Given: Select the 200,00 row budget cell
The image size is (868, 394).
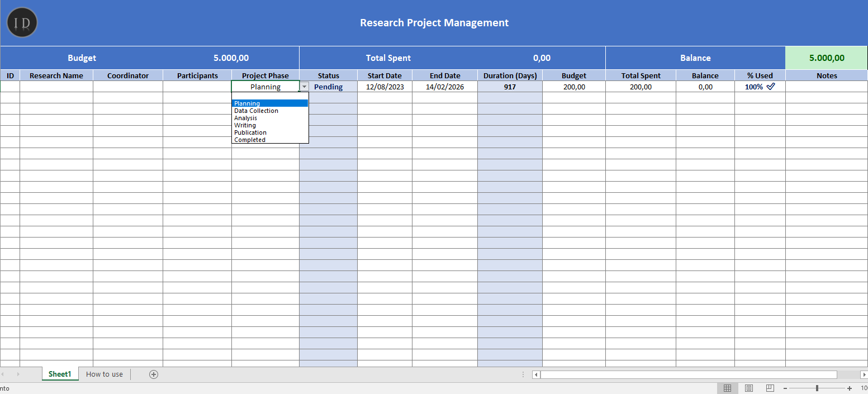Looking at the screenshot, I should point(574,87).
